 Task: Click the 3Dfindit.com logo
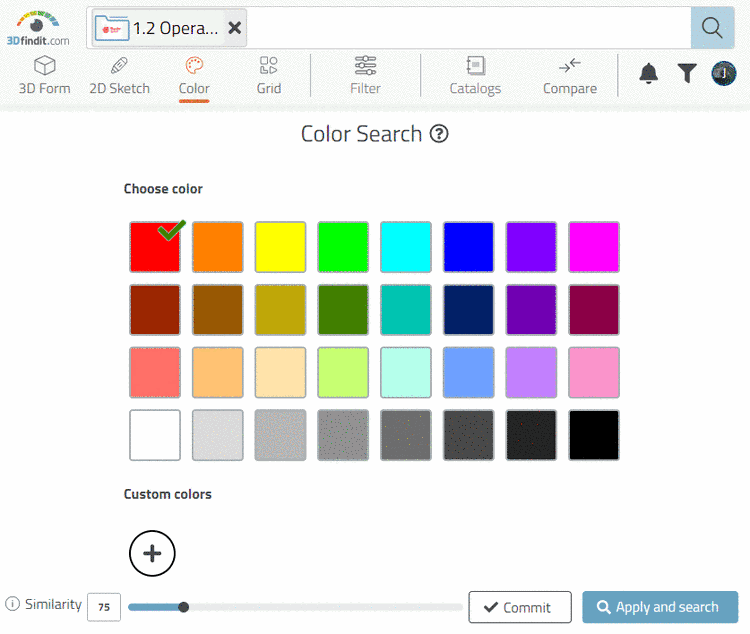tap(42, 28)
